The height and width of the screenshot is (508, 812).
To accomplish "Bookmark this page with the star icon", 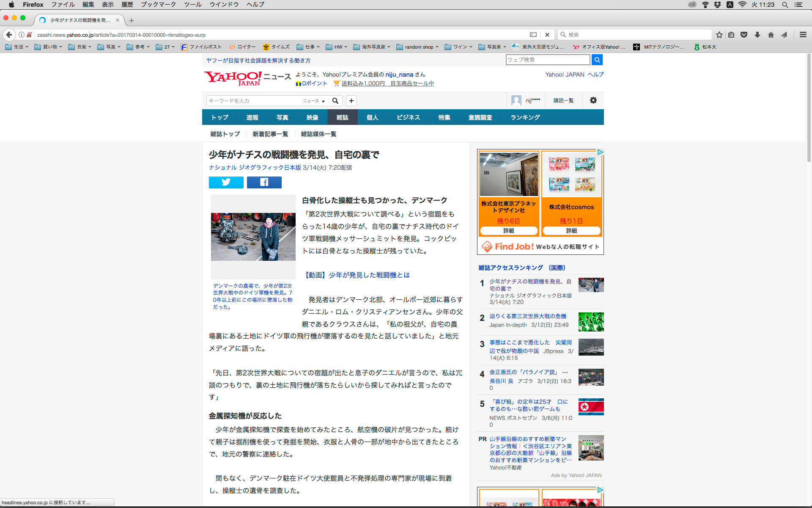I will tap(719, 35).
